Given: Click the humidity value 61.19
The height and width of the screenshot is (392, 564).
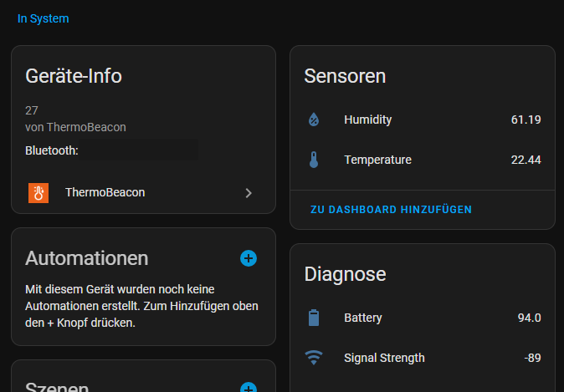Looking at the screenshot, I should pos(526,120).
